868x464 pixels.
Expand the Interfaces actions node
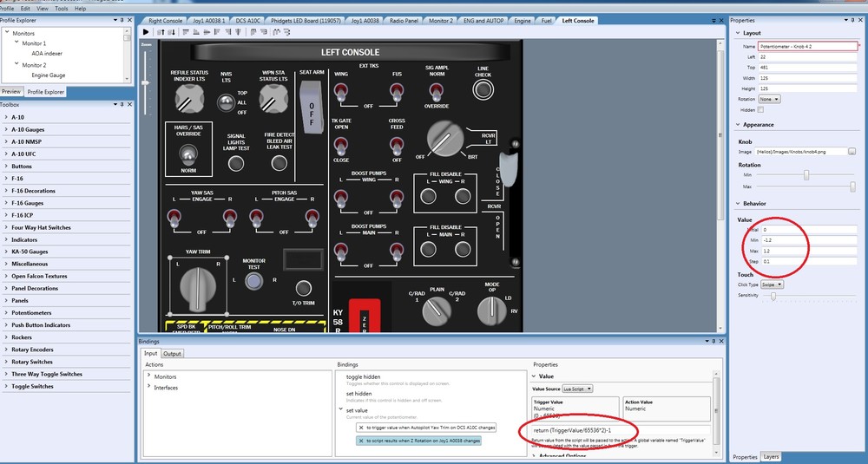pos(149,387)
